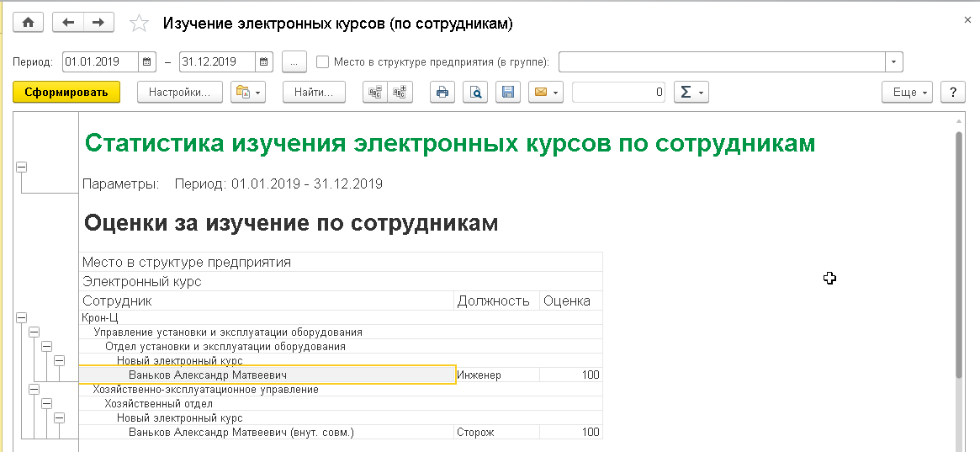Expand all groups toolbar icon
Image resolution: width=980 pixels, height=452 pixels.
[x=400, y=93]
